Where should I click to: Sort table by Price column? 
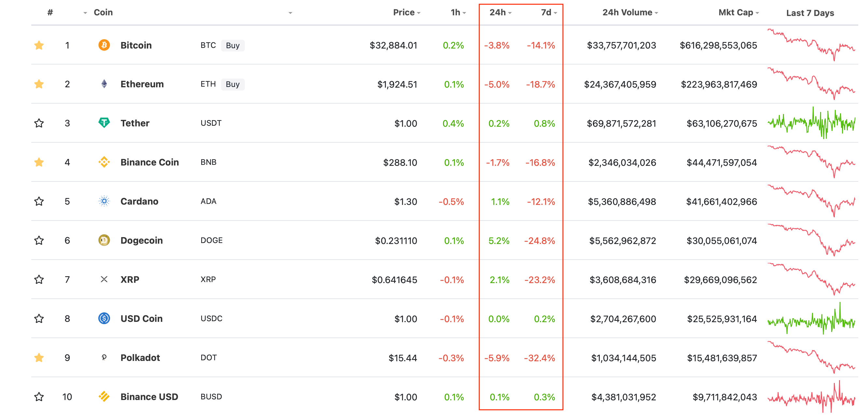click(x=406, y=12)
